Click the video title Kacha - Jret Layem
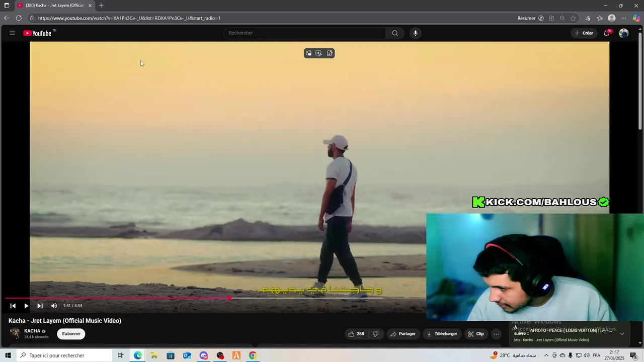The image size is (644, 362). [x=65, y=321]
